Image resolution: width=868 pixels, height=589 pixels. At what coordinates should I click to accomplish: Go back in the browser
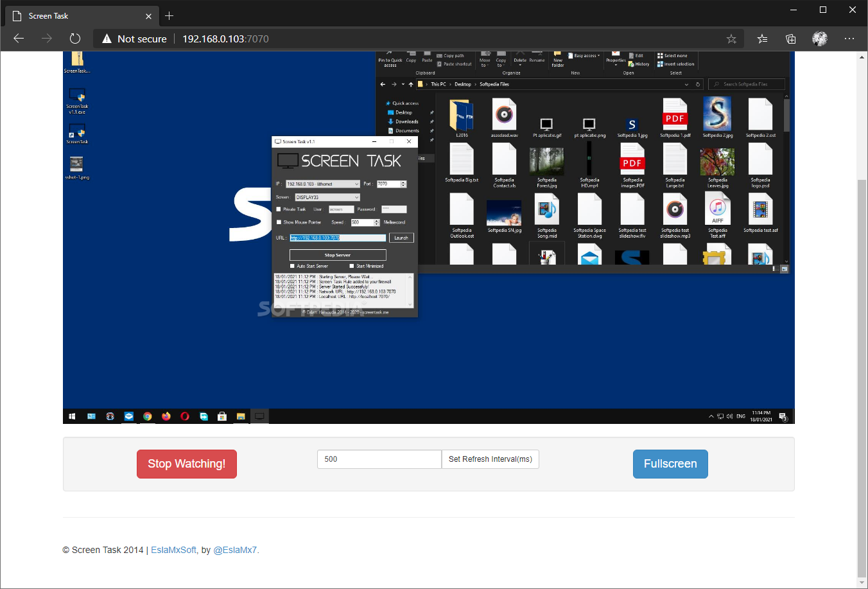(x=19, y=39)
